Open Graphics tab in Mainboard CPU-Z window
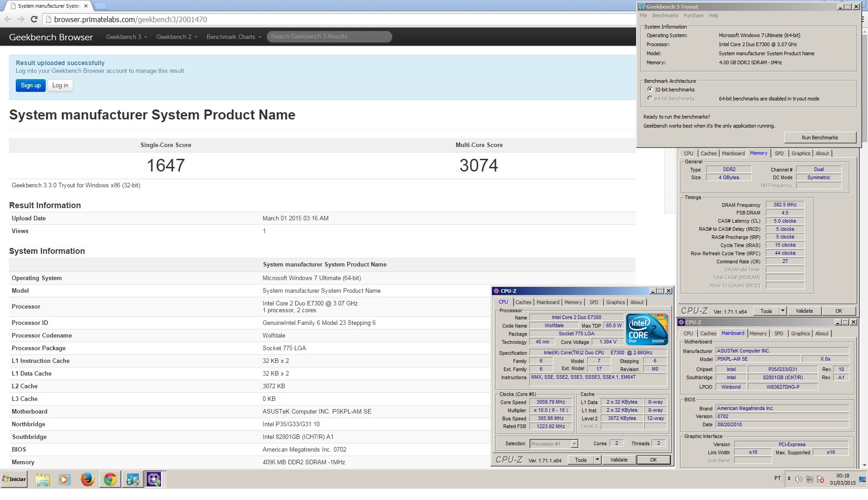 click(800, 333)
